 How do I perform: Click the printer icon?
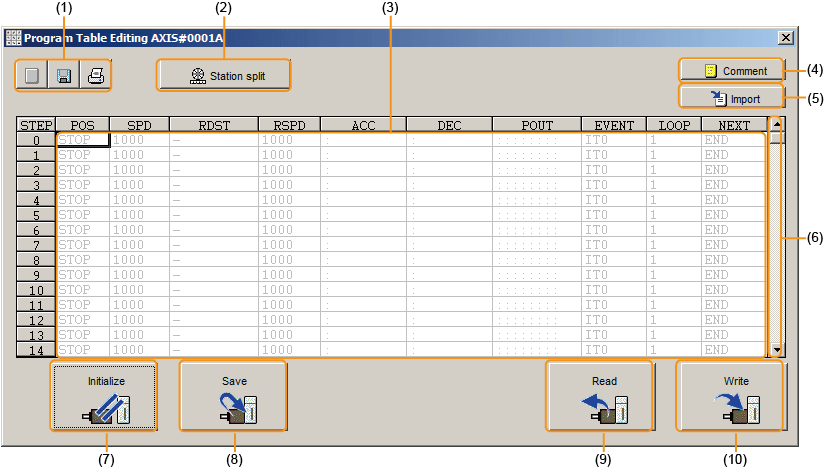point(95,76)
